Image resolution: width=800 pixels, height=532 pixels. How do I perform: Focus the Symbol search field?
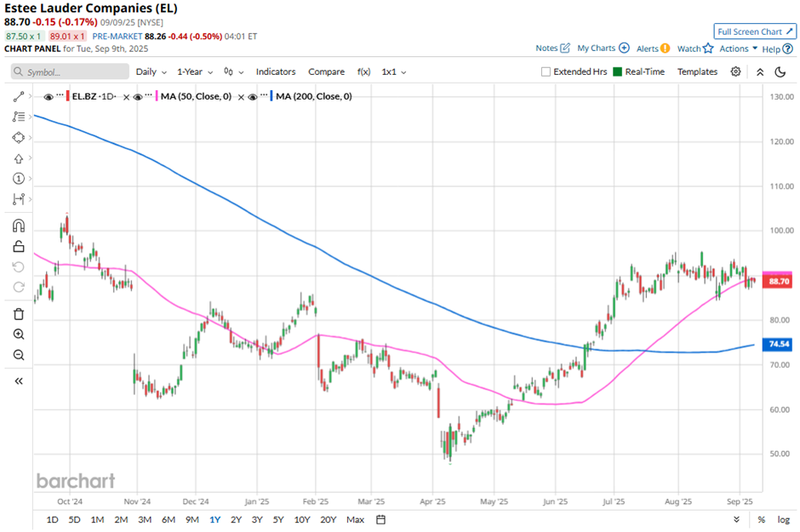click(x=70, y=72)
